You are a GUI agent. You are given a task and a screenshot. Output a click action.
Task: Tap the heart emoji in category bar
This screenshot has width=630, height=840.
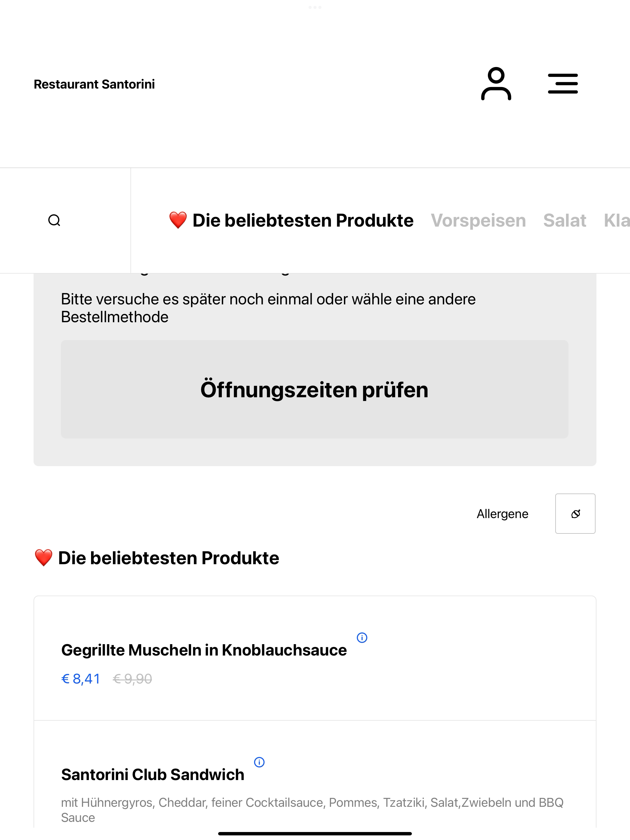[x=178, y=220]
